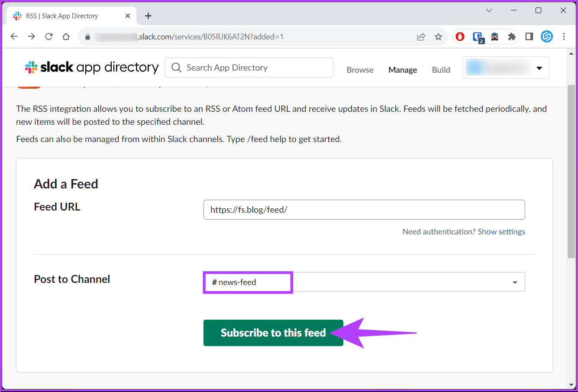This screenshot has height=392, width=578.
Task: Open the side panel icon in Chrome toolbar
Action: (529, 36)
